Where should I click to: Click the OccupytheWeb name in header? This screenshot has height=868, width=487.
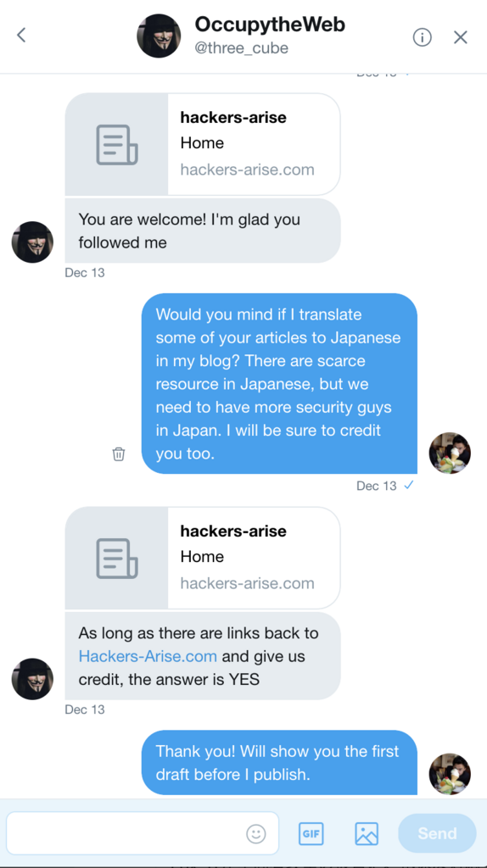pos(270,25)
